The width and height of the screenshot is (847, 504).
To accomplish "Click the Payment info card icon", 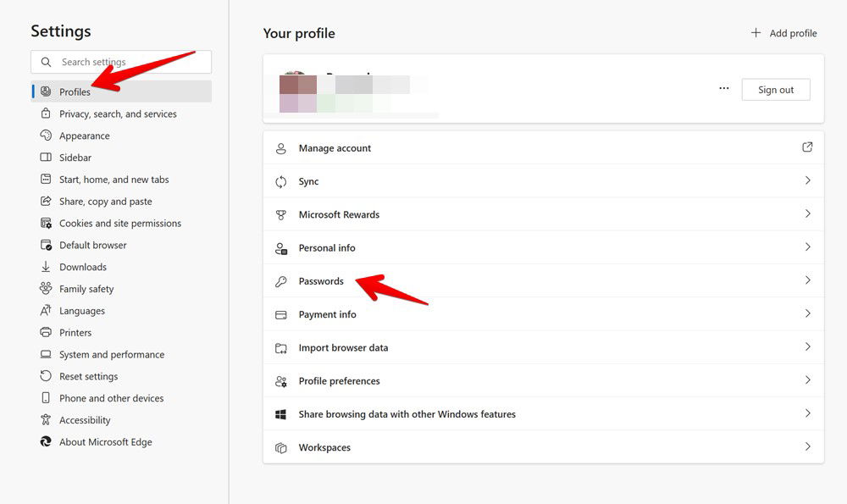I will tap(280, 314).
